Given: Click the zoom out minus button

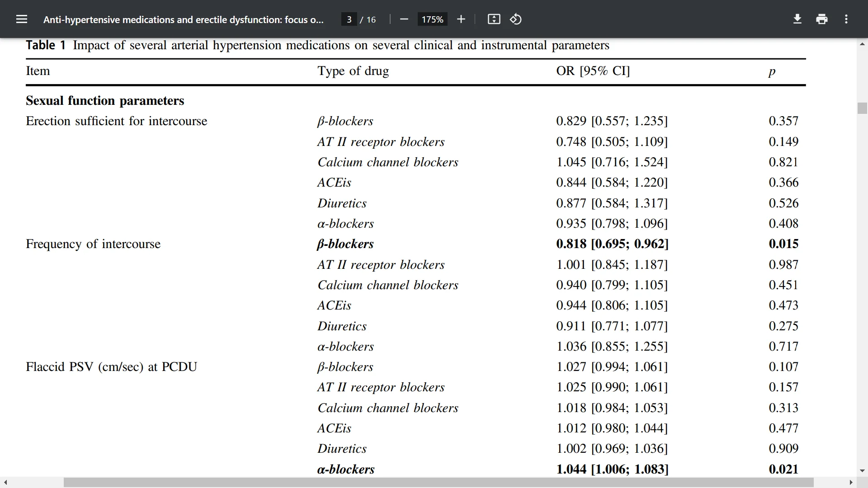Looking at the screenshot, I should click(404, 19).
